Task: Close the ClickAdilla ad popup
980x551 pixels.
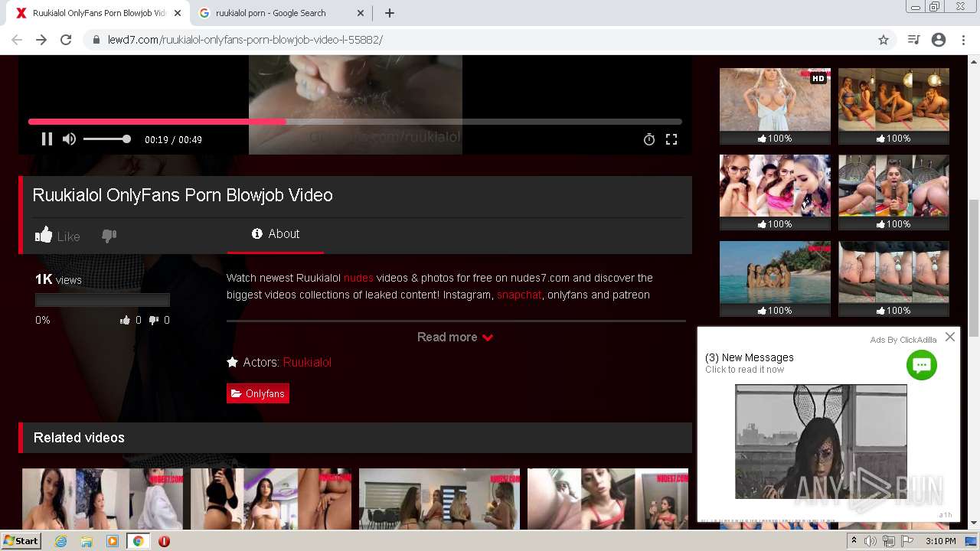Action: click(x=950, y=337)
